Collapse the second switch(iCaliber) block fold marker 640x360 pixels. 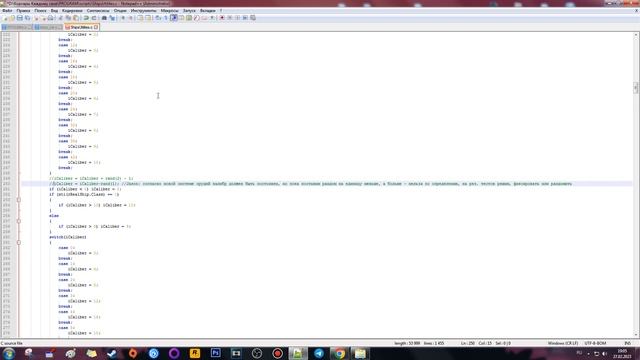click(x=19, y=242)
